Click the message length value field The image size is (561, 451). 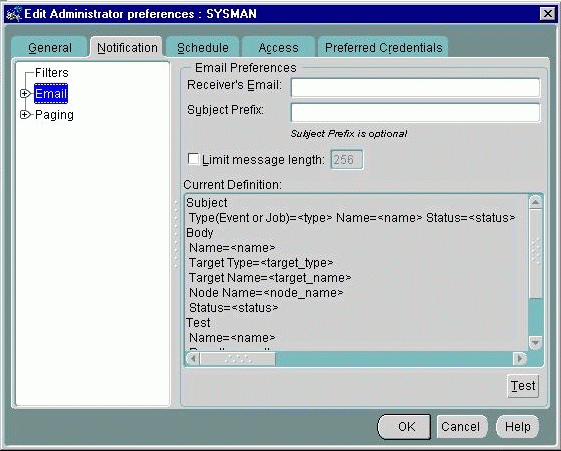(x=346, y=160)
